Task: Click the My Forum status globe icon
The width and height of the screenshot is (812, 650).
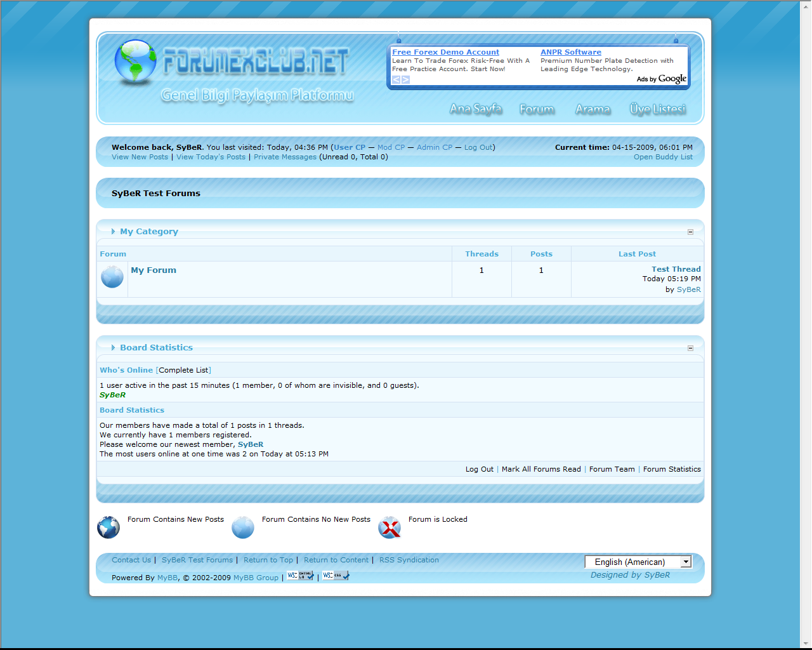Action: click(112, 277)
